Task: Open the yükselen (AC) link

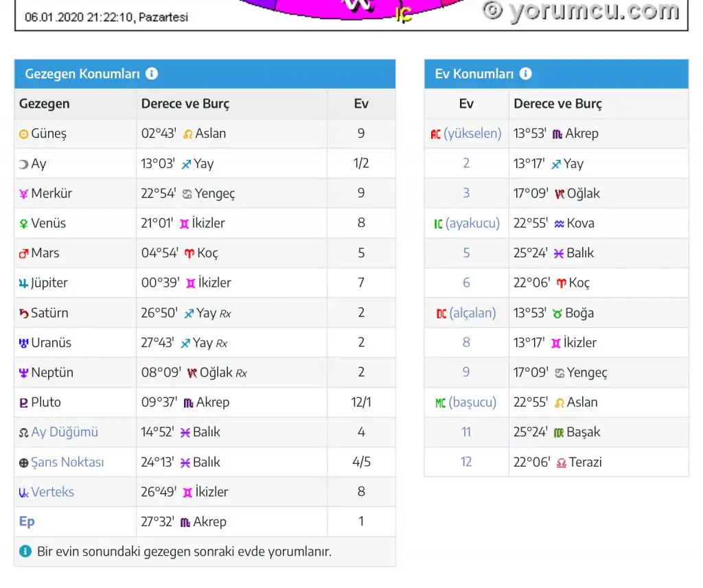Action: coord(472,134)
